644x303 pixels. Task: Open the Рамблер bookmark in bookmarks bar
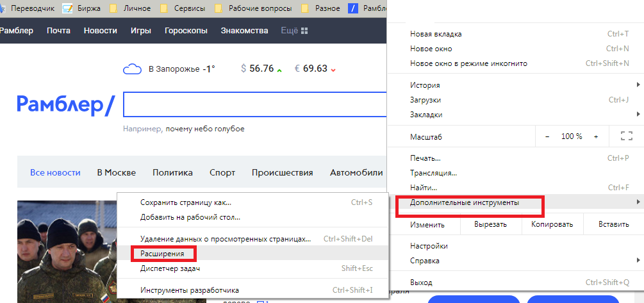pos(368,8)
